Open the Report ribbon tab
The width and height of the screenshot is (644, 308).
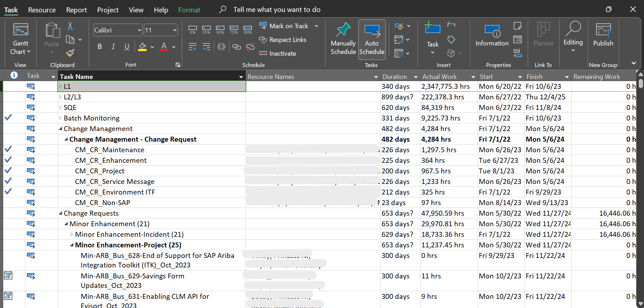76,10
